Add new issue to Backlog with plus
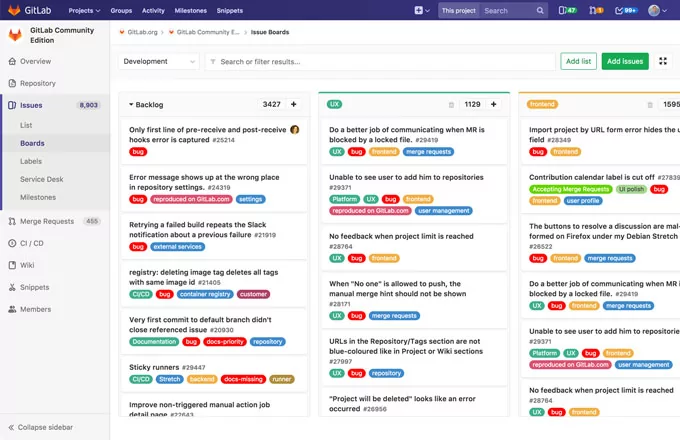 tap(294, 104)
